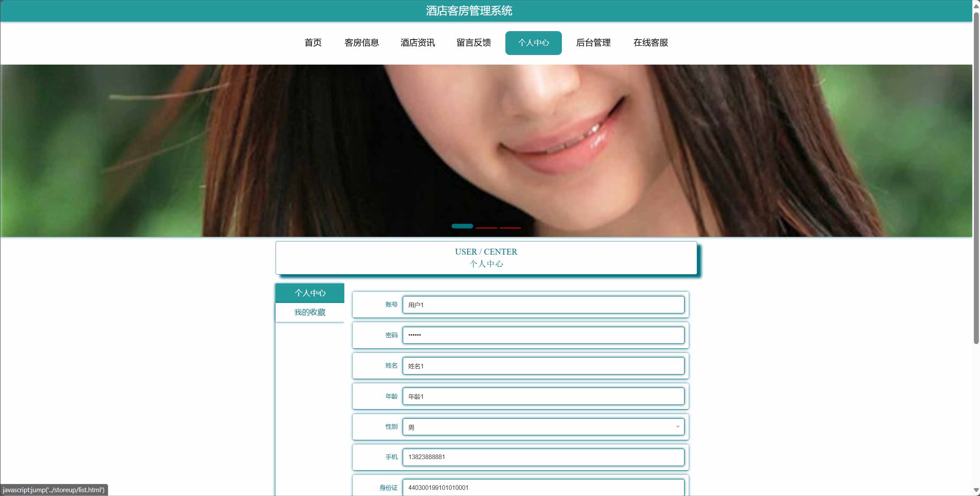Select the second carousel indicator
This screenshot has height=496, width=980.
(x=487, y=228)
